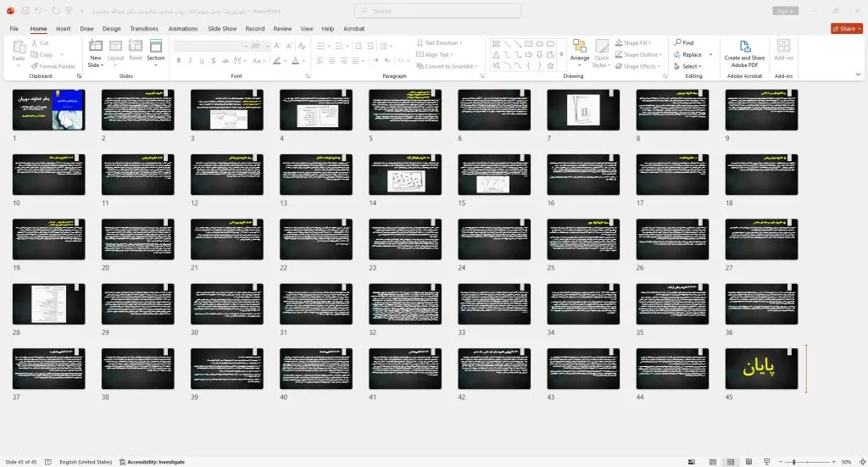Start Slide Show from status bar
This screenshot has height=467, width=868.
766,462
